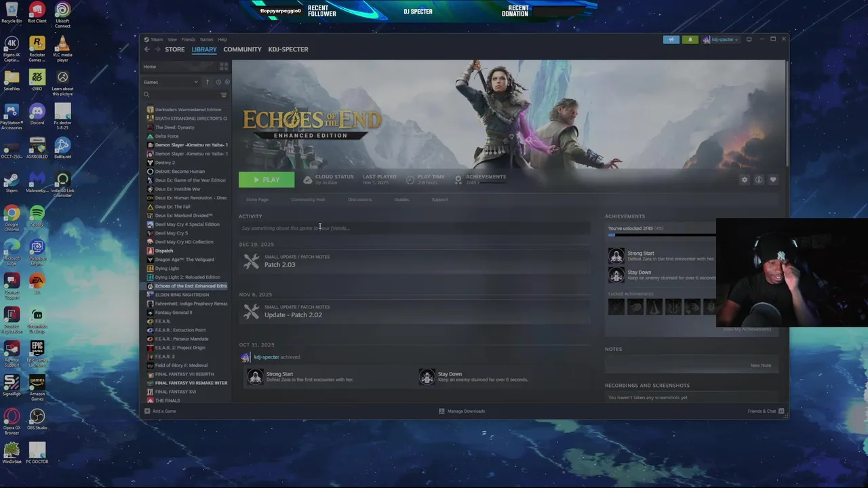This screenshot has width=868, height=488.
Task: Select Destiny 2 in the game list
Action: tap(165, 162)
